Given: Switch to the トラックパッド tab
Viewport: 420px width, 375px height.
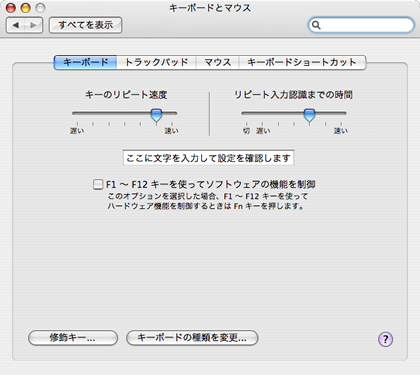Looking at the screenshot, I should [156, 62].
